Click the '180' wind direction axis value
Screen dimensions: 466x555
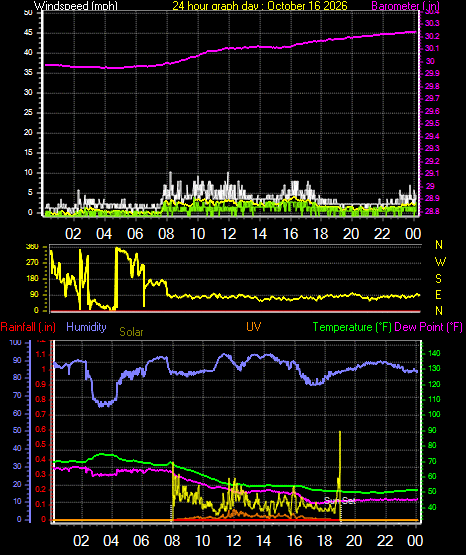tap(32, 279)
